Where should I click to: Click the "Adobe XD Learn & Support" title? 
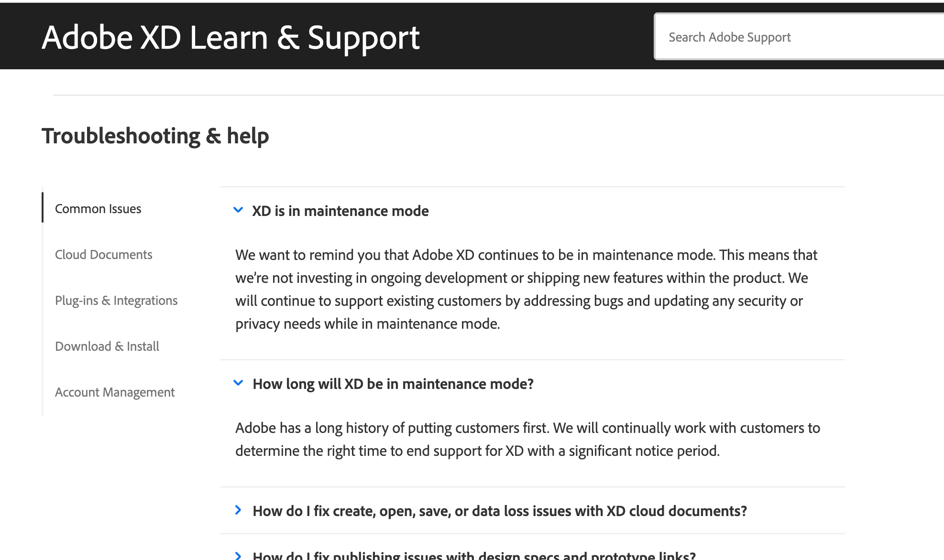click(230, 37)
